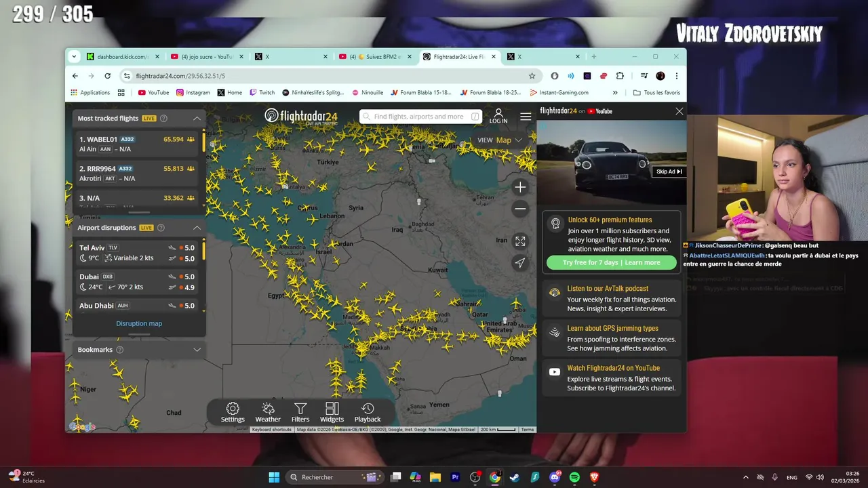The image size is (868, 488).
Task: Go back to the previous page
Action: pyautogui.click(x=75, y=76)
